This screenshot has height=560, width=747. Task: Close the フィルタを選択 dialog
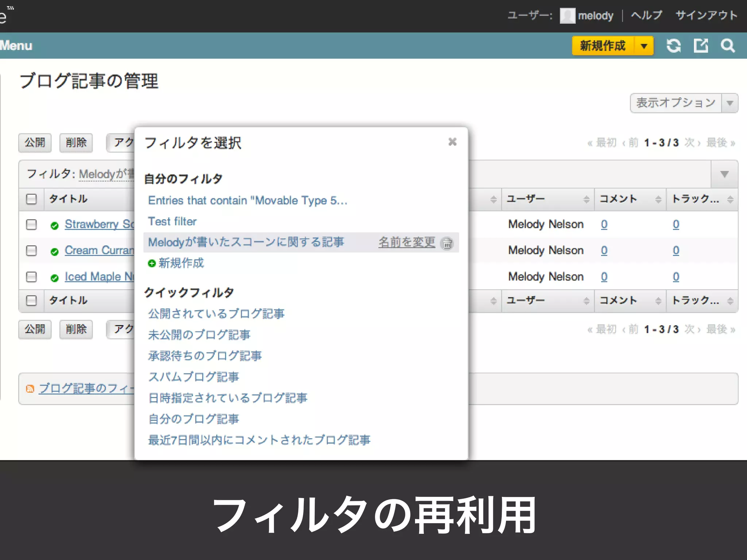(452, 142)
